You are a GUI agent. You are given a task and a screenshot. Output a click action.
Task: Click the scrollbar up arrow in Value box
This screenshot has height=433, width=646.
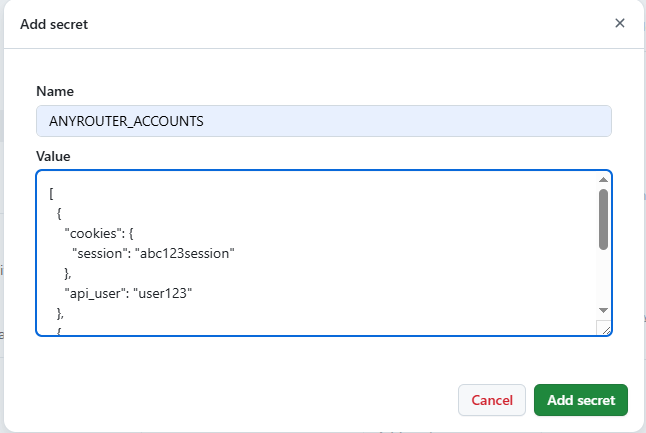(603, 180)
